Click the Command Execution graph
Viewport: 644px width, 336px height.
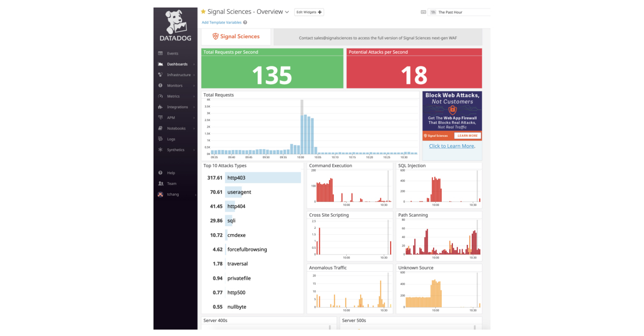tap(350, 185)
